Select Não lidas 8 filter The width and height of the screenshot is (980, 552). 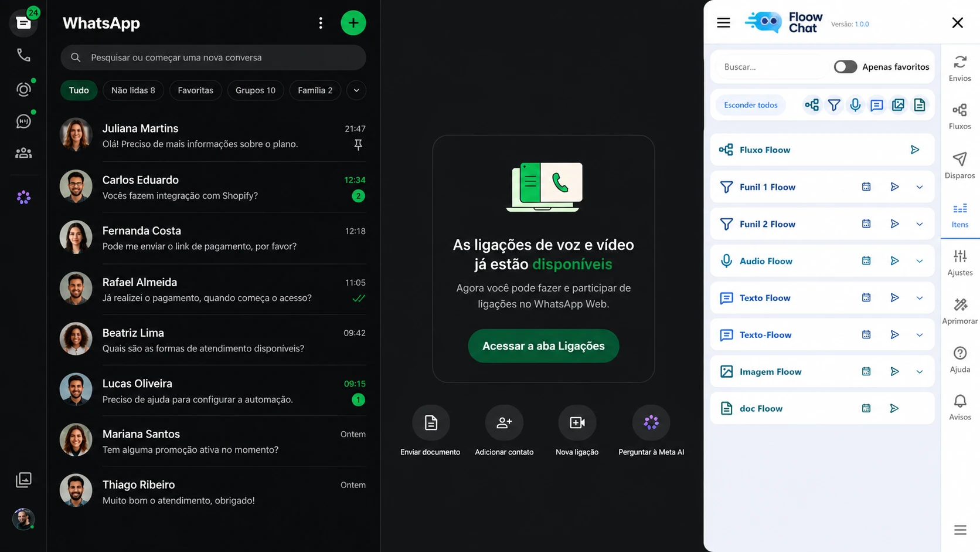pyautogui.click(x=133, y=90)
